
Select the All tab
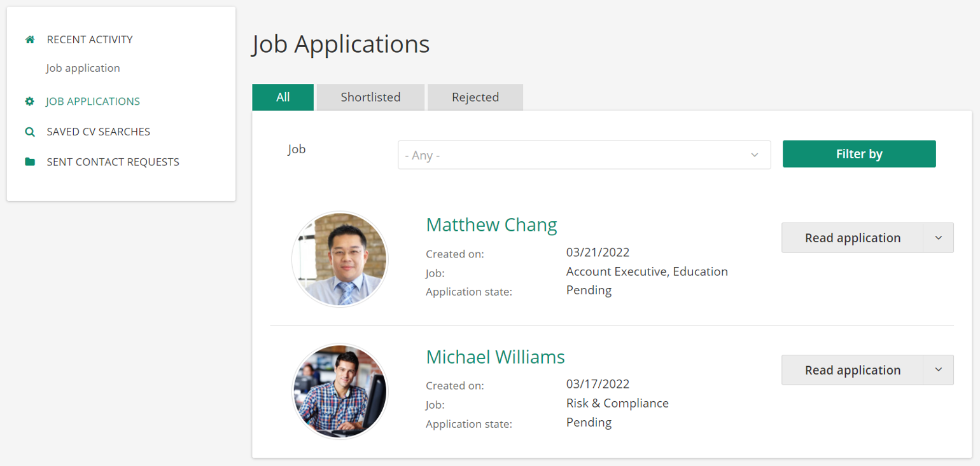click(283, 97)
